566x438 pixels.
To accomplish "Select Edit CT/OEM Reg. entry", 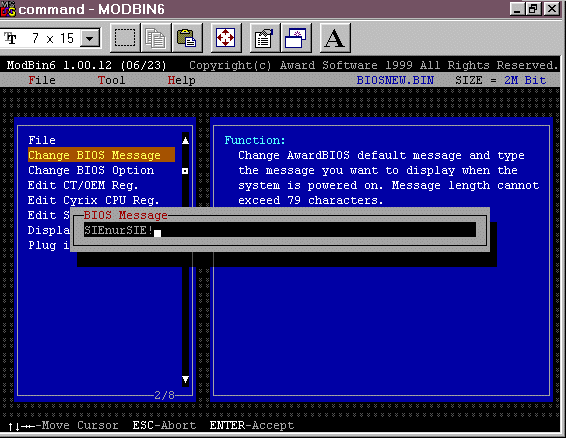I will pyautogui.click(x=83, y=185).
